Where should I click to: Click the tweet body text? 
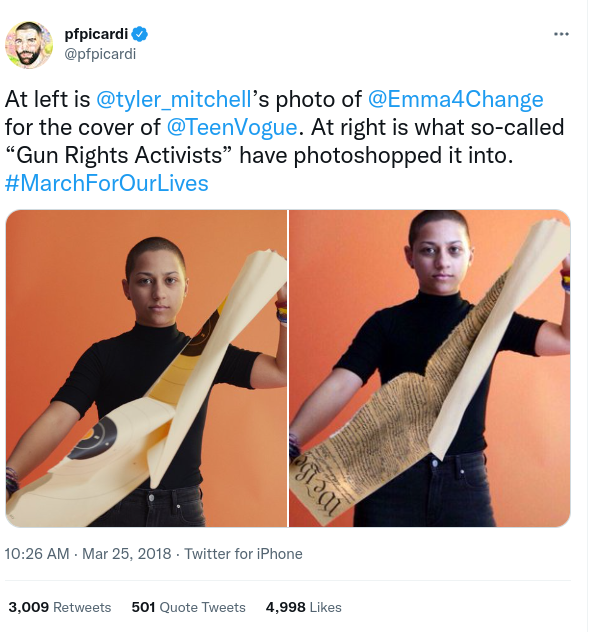click(x=284, y=141)
